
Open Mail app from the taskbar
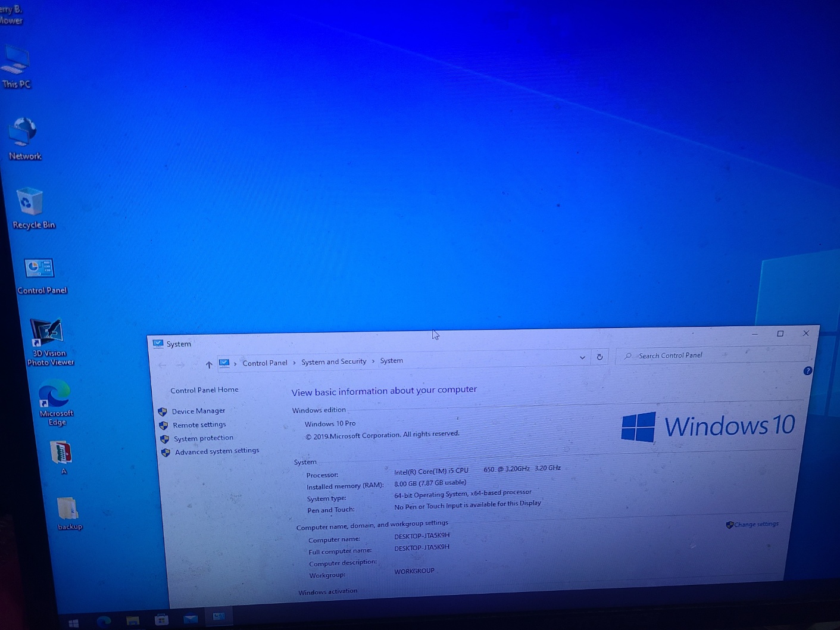coord(190,619)
